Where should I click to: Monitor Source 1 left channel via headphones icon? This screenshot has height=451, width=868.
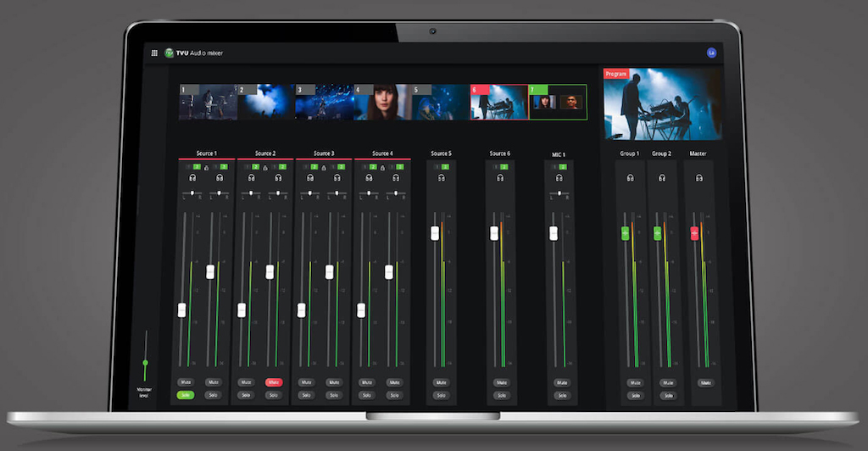192,178
